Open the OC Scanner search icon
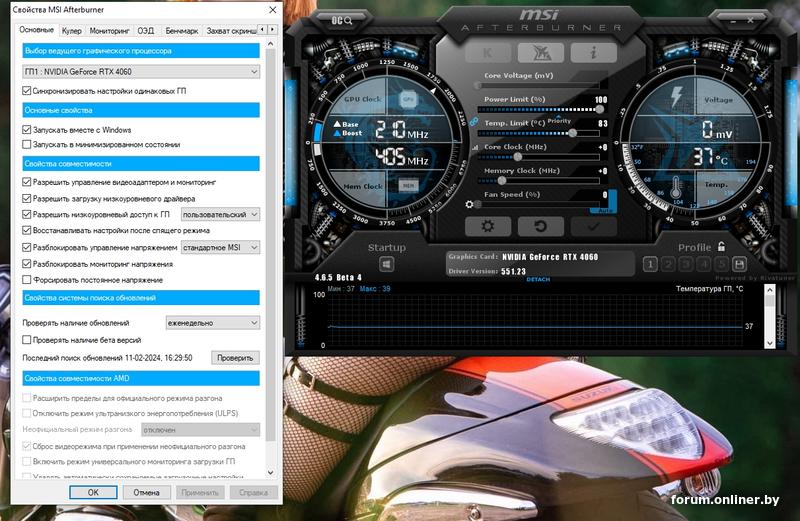800x521 pixels. (342, 20)
